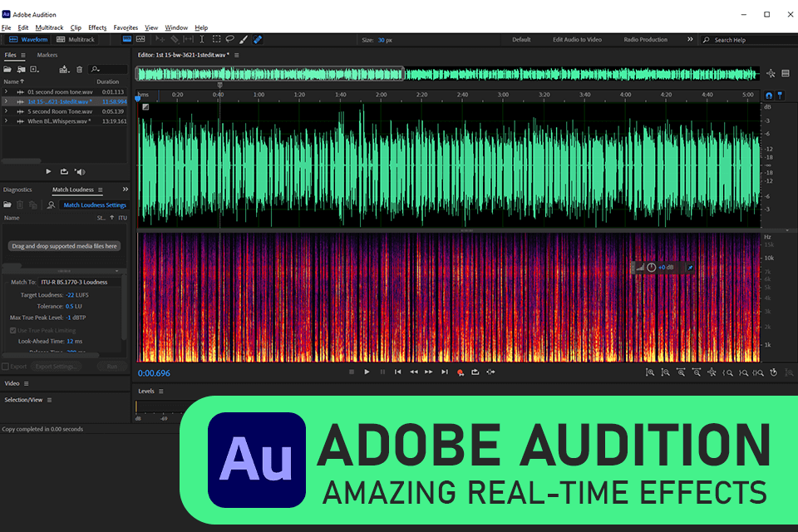Click the Open File folder icon in Files panel
Viewport: 798px width, 532px height.
[7, 69]
